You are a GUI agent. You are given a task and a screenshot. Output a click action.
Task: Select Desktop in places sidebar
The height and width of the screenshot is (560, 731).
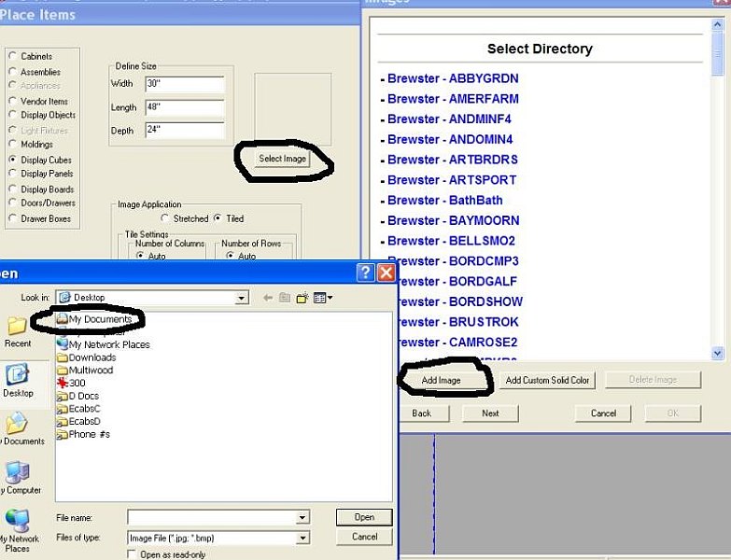pos(18,381)
